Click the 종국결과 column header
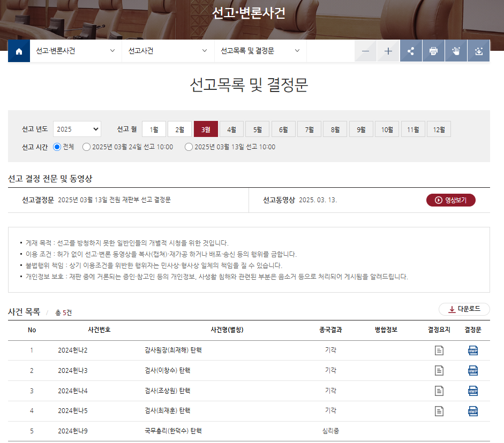 pos(331,330)
